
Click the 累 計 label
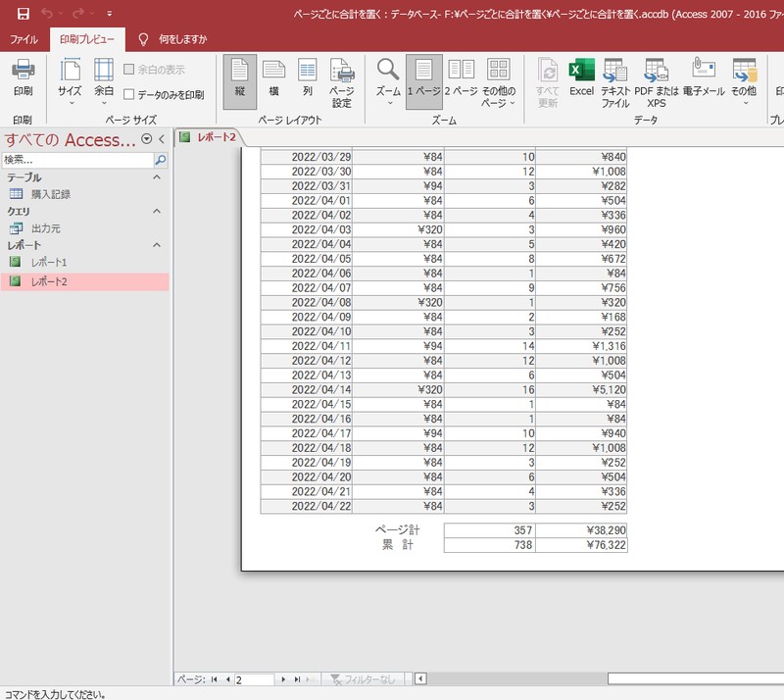[398, 544]
